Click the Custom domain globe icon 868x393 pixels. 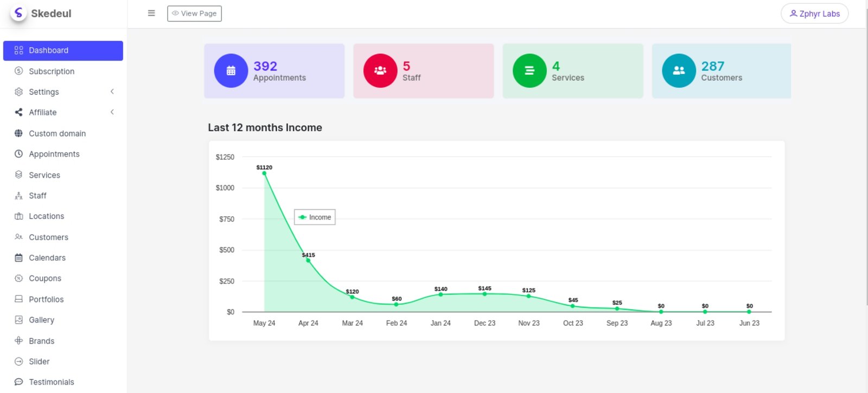[x=18, y=133]
